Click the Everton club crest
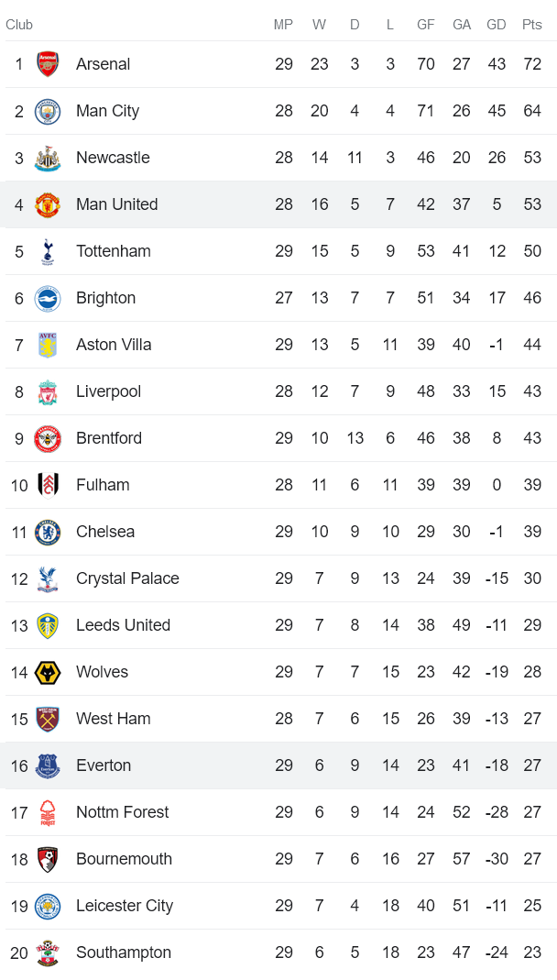The image size is (557, 980). (x=48, y=765)
